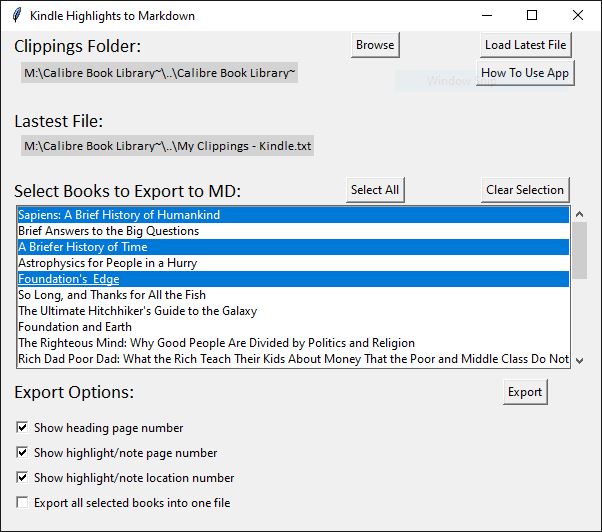Close the Kindle Highlights to Markdown window
The height and width of the screenshot is (532, 602).
[x=578, y=15]
